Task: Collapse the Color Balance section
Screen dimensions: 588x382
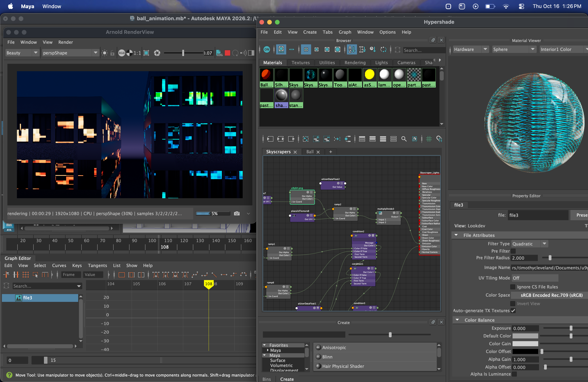Action: pos(457,320)
